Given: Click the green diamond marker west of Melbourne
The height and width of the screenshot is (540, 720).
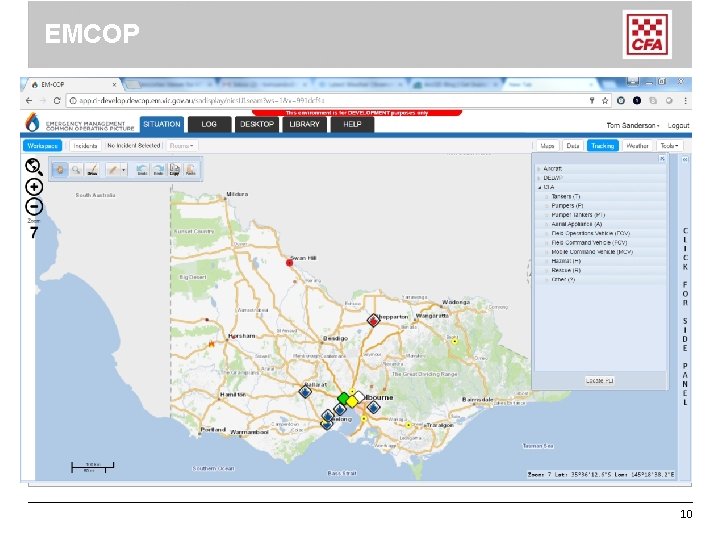Looking at the screenshot, I should [x=343, y=398].
